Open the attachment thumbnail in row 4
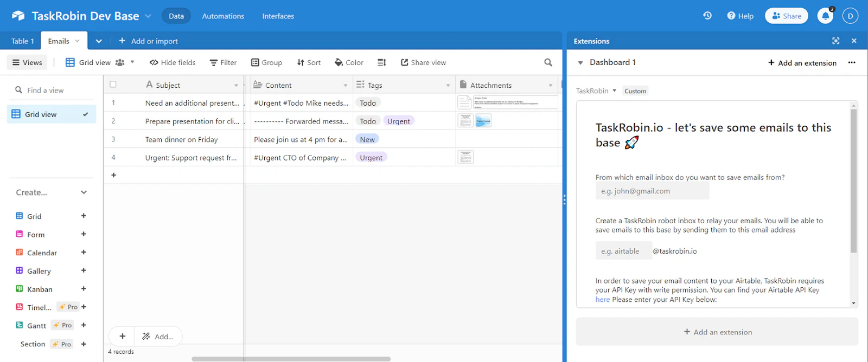This screenshot has height=362, width=868. tap(465, 157)
